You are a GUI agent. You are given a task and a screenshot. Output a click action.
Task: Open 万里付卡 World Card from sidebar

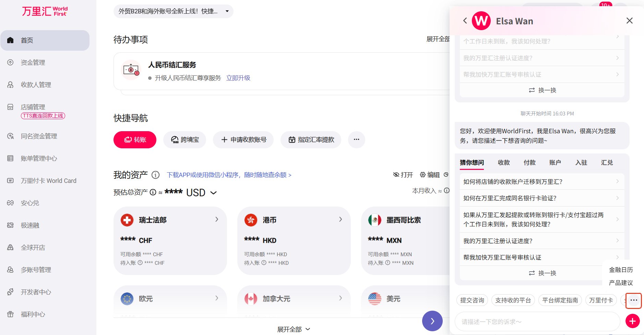(x=48, y=181)
